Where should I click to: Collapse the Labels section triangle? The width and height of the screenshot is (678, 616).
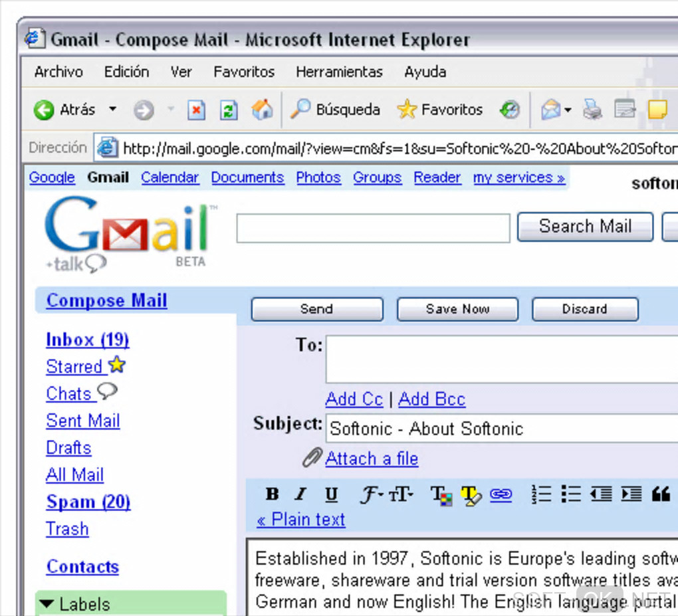point(47,604)
